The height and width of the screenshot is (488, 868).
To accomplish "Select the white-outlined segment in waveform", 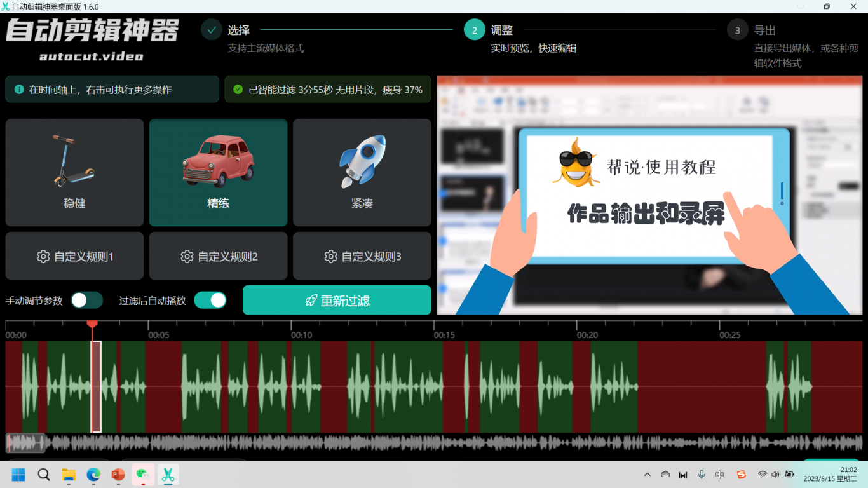I will click(x=96, y=386).
